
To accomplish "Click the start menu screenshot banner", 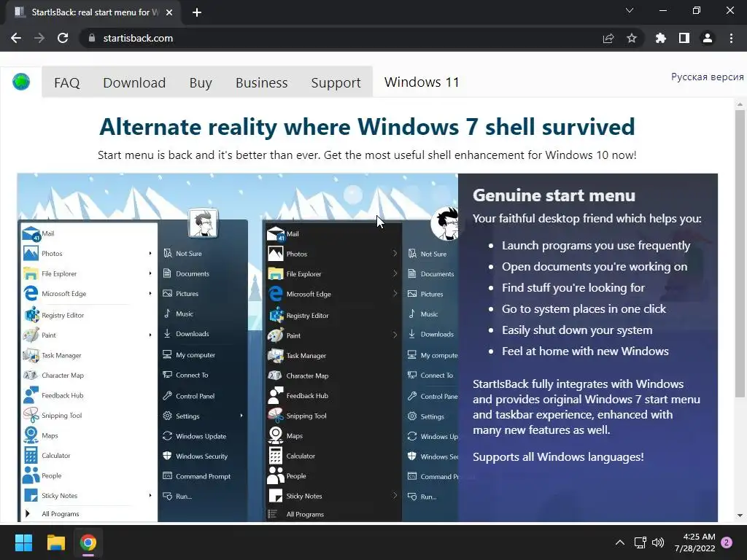I will pos(368,348).
